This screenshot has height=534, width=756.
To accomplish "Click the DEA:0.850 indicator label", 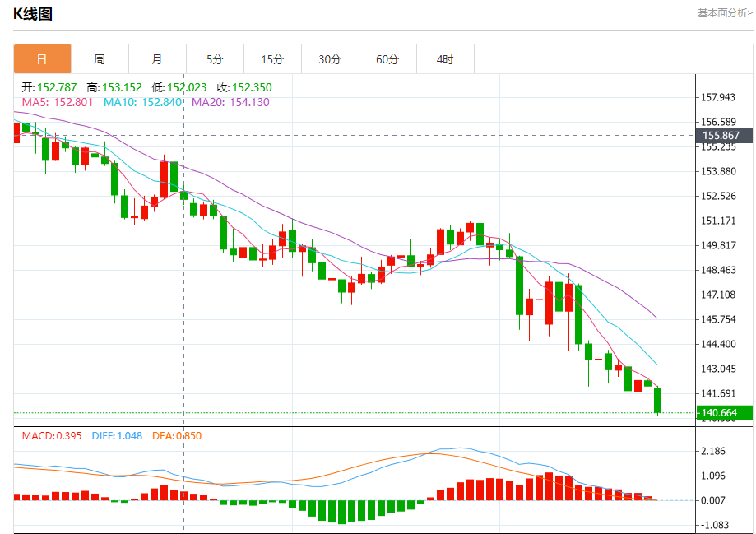I will tap(177, 436).
